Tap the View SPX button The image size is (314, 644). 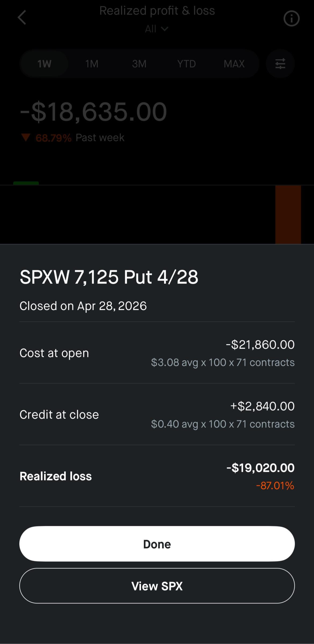pos(157,586)
